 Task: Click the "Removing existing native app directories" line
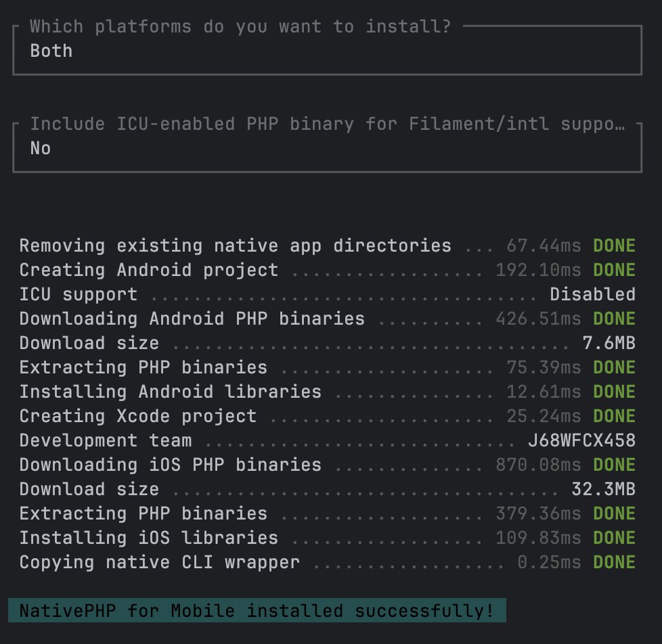235,246
